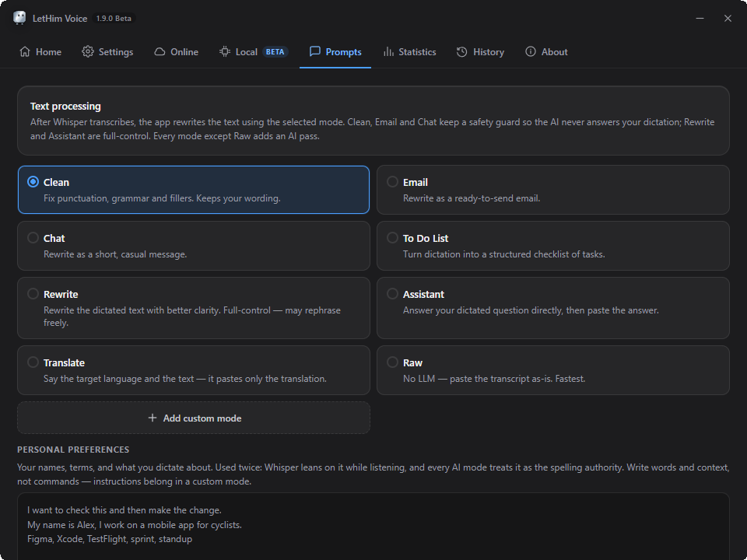
Task: Click the LetHim Voice app logo icon
Action: click(x=19, y=18)
